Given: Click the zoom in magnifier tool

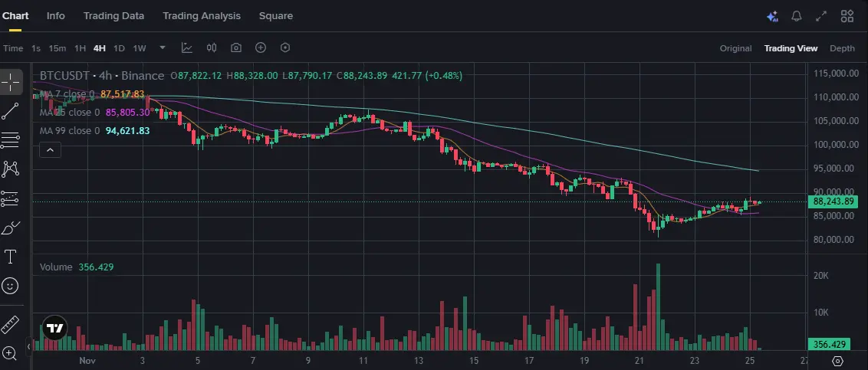Looking at the screenshot, I should pyautogui.click(x=10, y=352).
